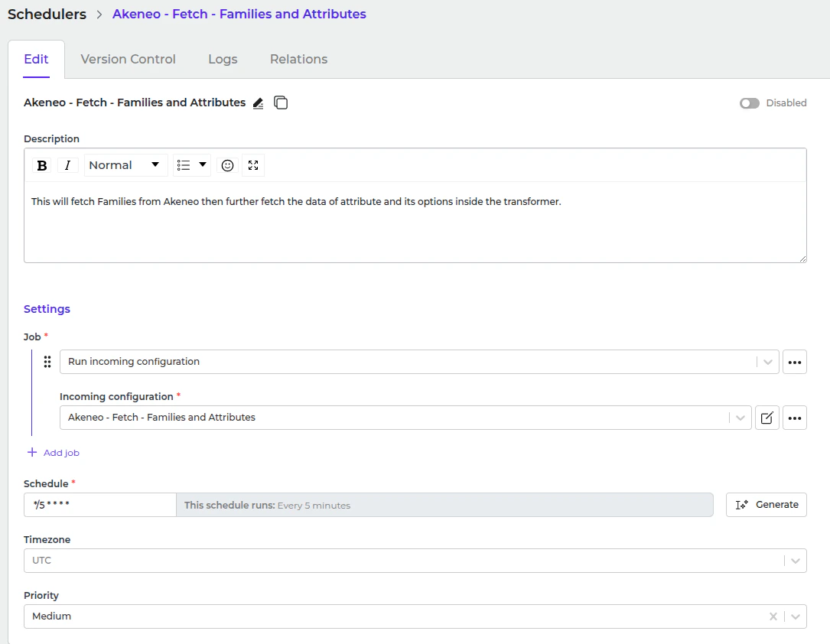
Task: Click the Medium priority value text
Action: click(x=51, y=616)
